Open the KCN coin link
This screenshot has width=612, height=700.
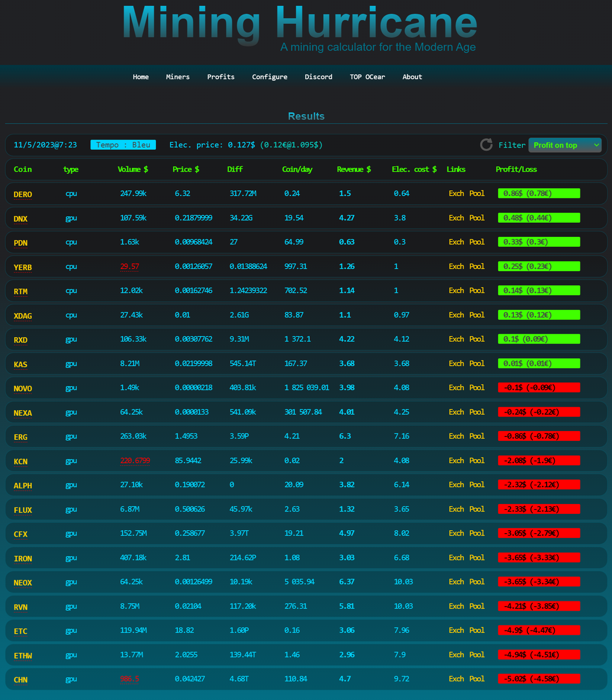20,461
